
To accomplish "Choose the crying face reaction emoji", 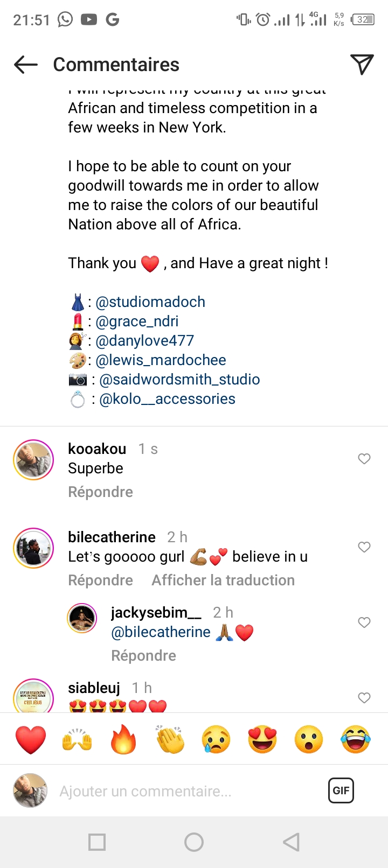I will point(216,739).
